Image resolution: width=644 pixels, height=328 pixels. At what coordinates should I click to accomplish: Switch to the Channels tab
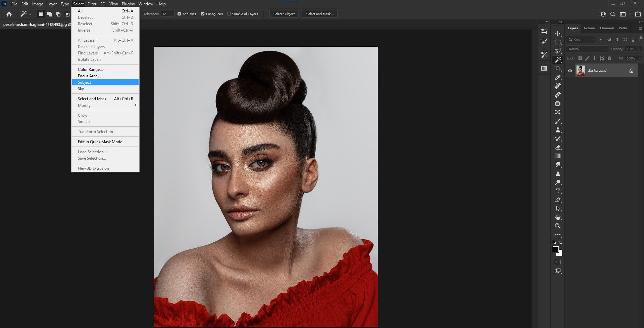point(607,28)
